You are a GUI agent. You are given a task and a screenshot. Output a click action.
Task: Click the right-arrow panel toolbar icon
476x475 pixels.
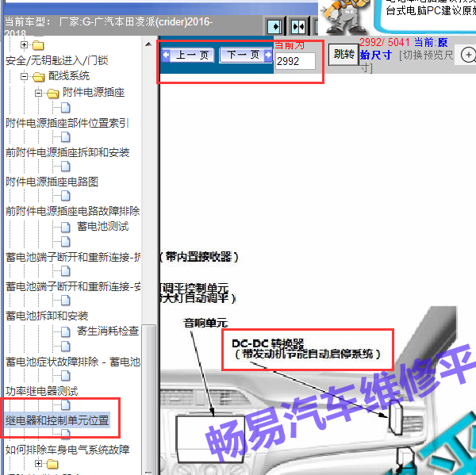click(275, 27)
